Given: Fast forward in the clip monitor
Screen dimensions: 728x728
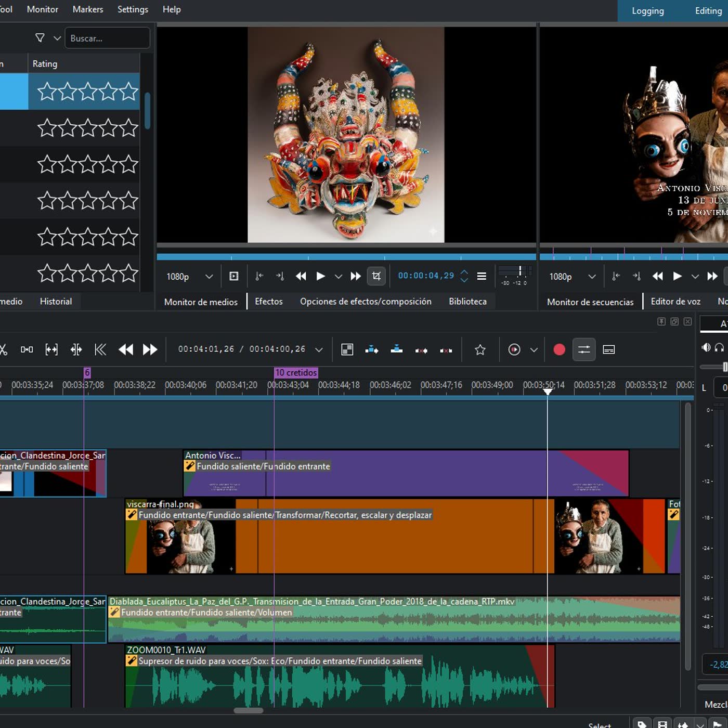Looking at the screenshot, I should (356, 276).
